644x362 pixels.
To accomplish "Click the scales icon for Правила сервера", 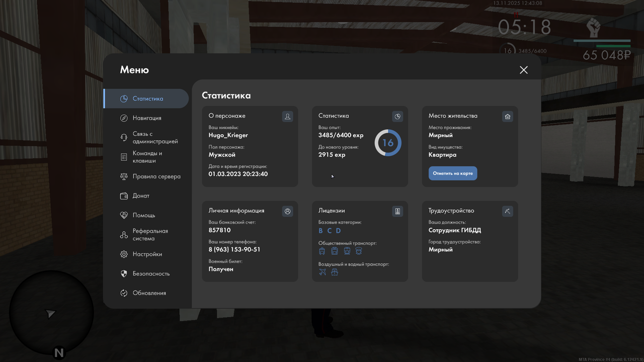I will [x=124, y=176].
